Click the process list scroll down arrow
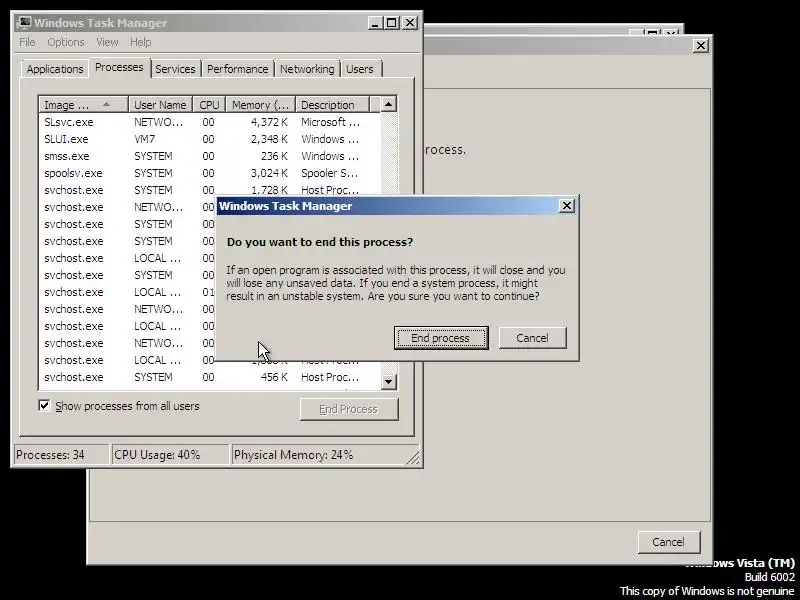This screenshot has width=800, height=600. 389,381
